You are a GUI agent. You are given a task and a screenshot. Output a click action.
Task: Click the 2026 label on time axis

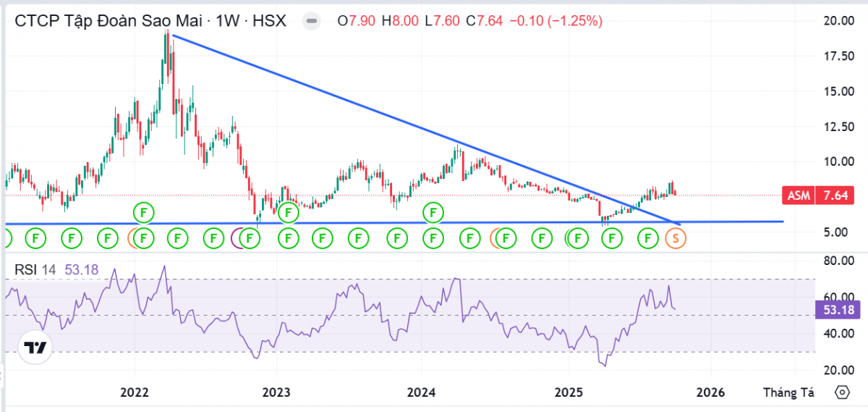[710, 392]
